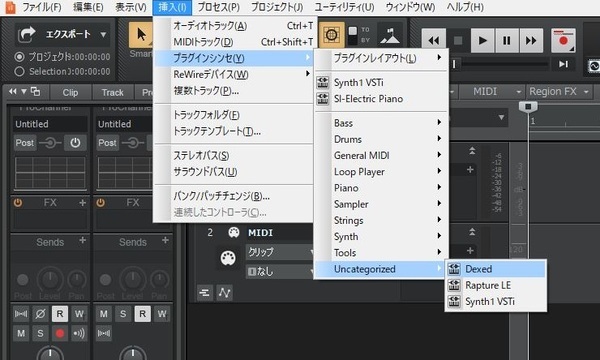Image resolution: width=600 pixels, height=360 pixels.
Task: Toggle the FX bin power on second strip
Action: click(x=100, y=203)
